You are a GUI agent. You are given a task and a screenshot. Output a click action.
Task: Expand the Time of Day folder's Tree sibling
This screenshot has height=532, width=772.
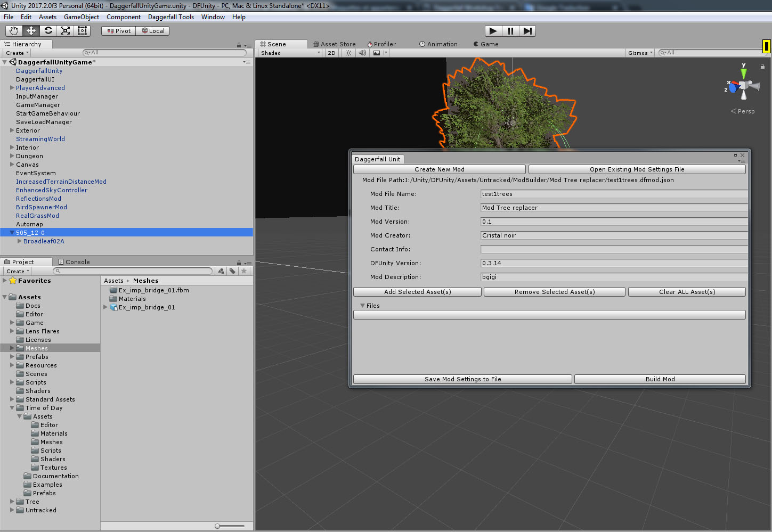coord(12,502)
